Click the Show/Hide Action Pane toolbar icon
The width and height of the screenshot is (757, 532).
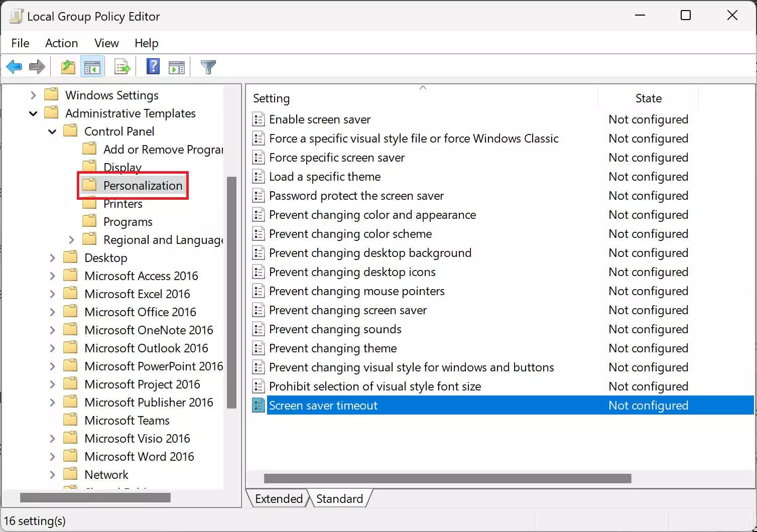coord(176,66)
